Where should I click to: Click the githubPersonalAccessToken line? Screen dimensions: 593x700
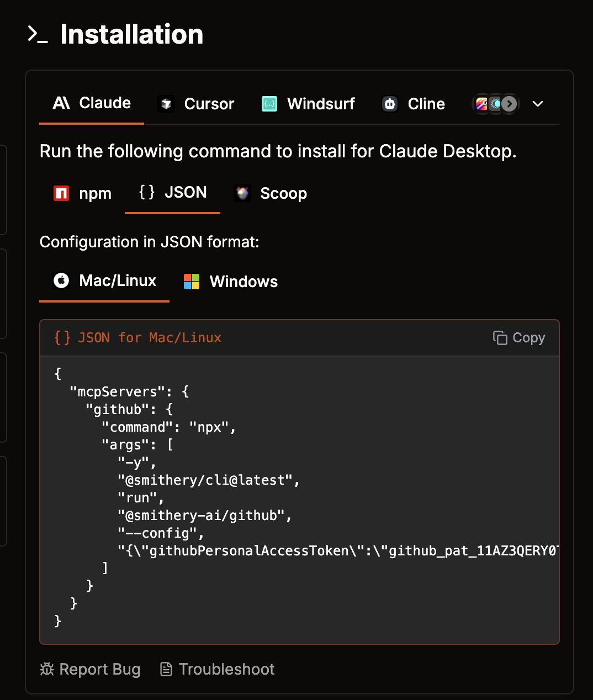pos(338,551)
